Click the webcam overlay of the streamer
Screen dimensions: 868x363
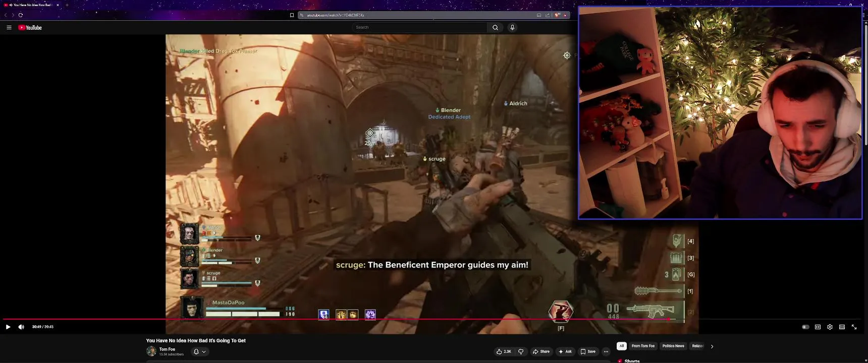tap(720, 113)
